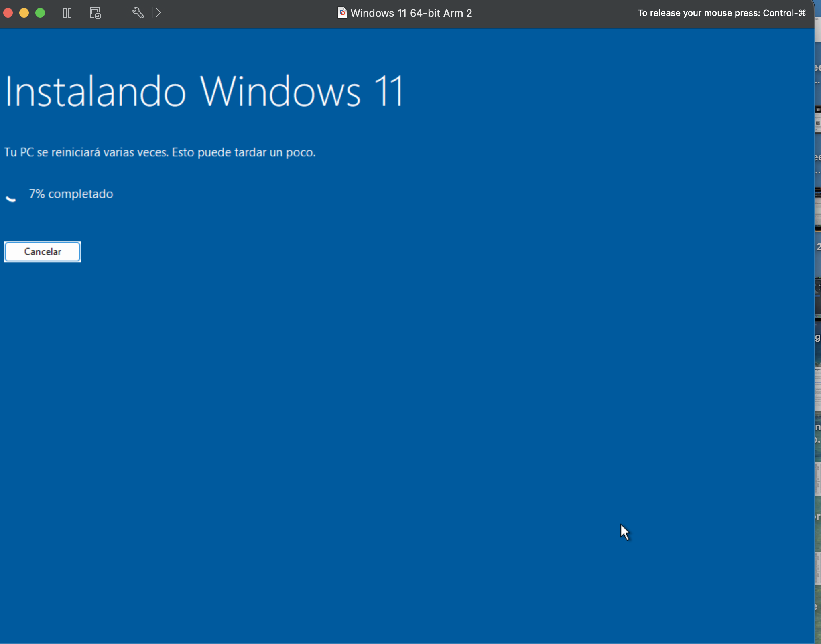821x644 pixels.
Task: Open the Snapshots manager from the toolbar
Action: (95, 12)
